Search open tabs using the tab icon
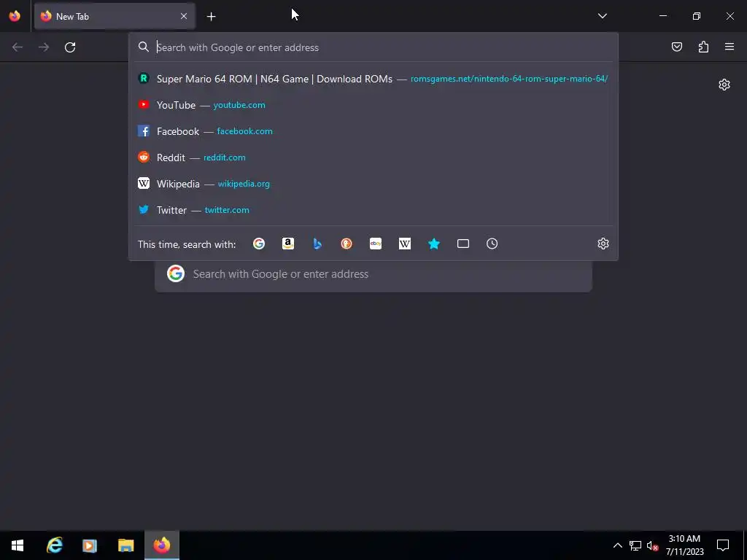747x560 pixels. 463,244
